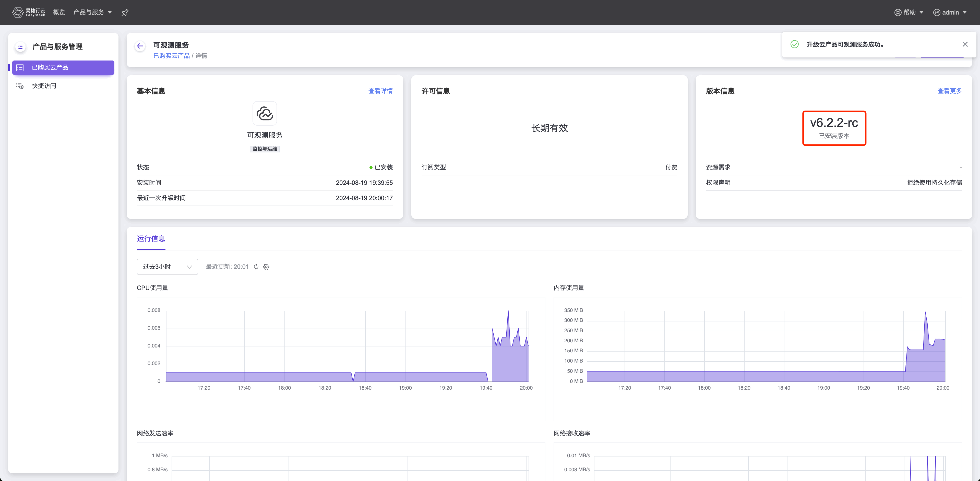Click the EasyStack logo icon
The width and height of the screenshot is (980, 481).
coord(18,12)
